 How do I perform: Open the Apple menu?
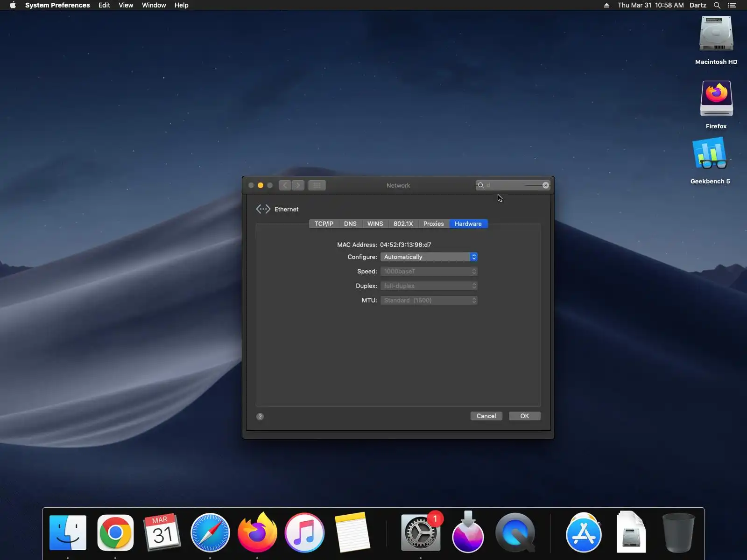point(13,5)
